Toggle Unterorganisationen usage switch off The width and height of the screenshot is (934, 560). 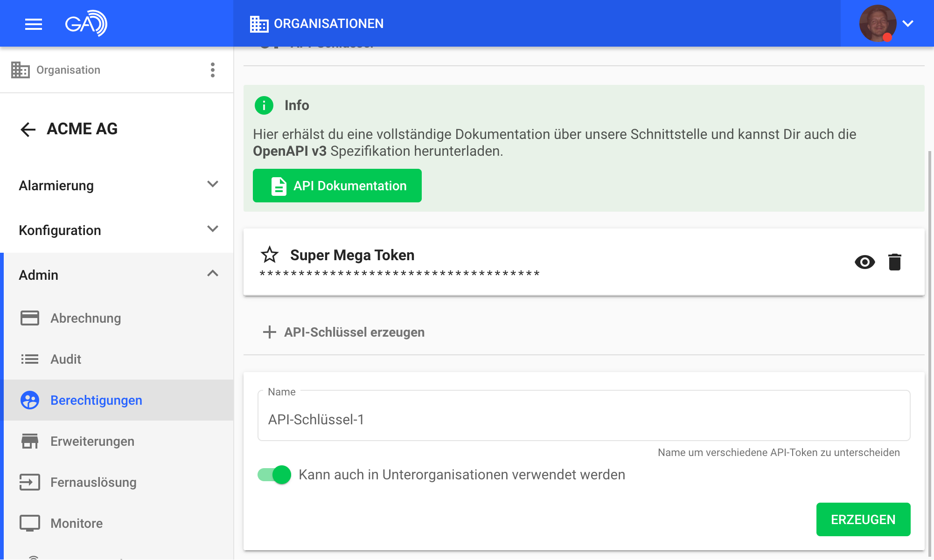click(x=274, y=475)
